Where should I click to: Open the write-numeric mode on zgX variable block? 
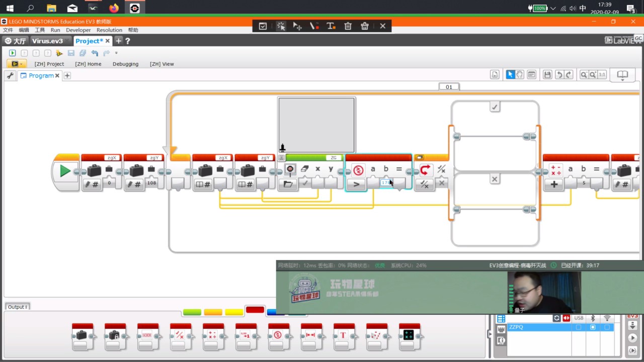[92, 185]
